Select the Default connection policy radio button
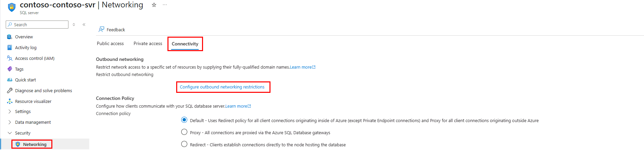 pos(184,120)
